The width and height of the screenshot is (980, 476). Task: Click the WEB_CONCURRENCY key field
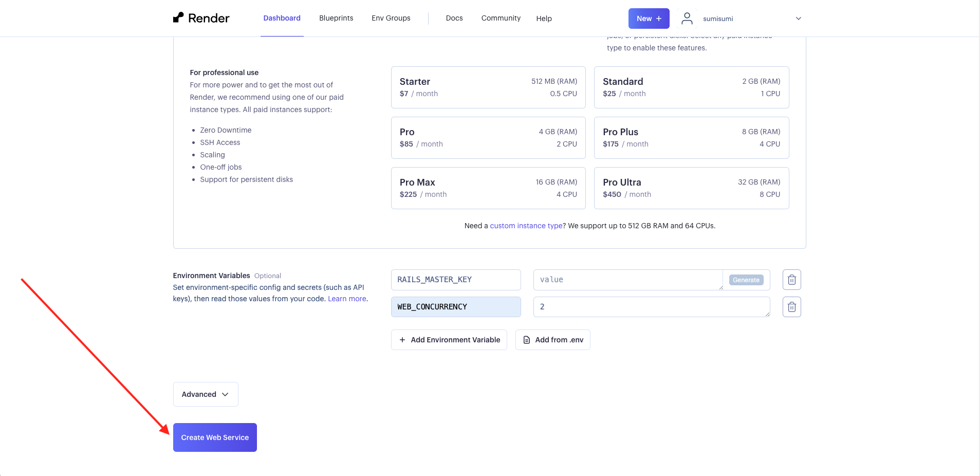pyautogui.click(x=456, y=307)
